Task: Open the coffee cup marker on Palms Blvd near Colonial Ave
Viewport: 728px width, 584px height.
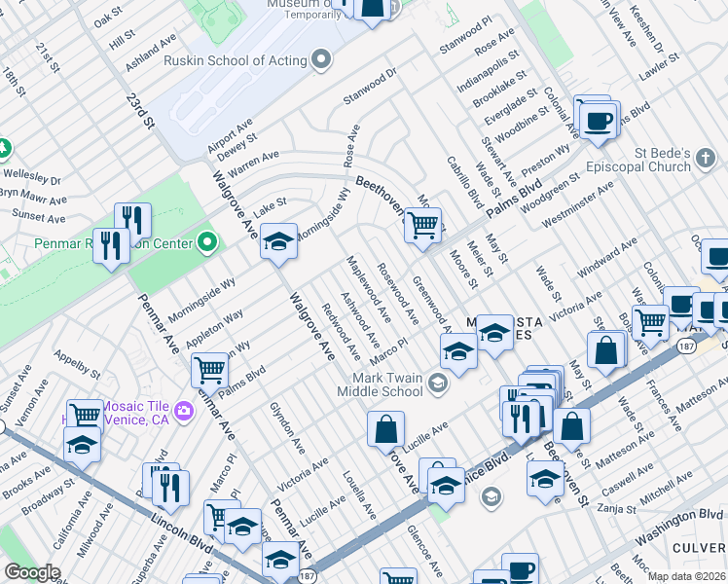Action: coord(599,123)
